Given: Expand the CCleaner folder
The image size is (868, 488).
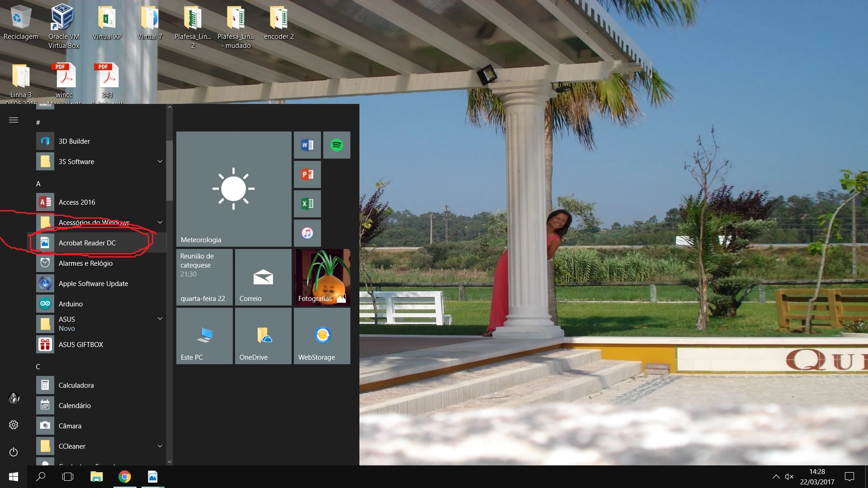Looking at the screenshot, I should click(160, 446).
